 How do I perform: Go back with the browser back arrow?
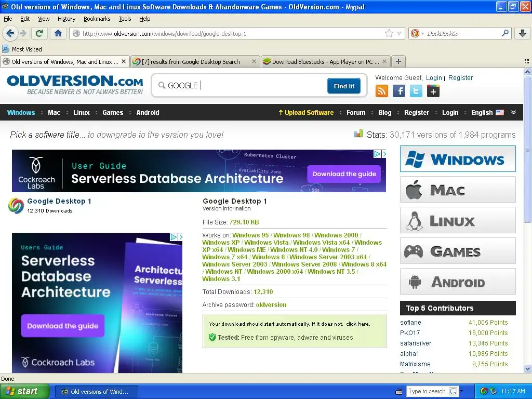point(10,33)
